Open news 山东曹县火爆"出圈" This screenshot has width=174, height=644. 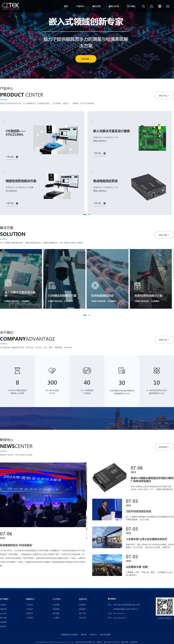137,567
